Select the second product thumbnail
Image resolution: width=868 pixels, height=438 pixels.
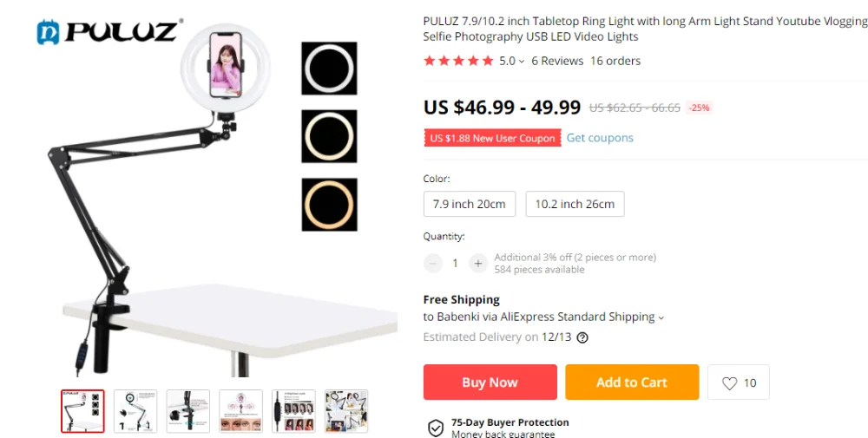(135, 411)
